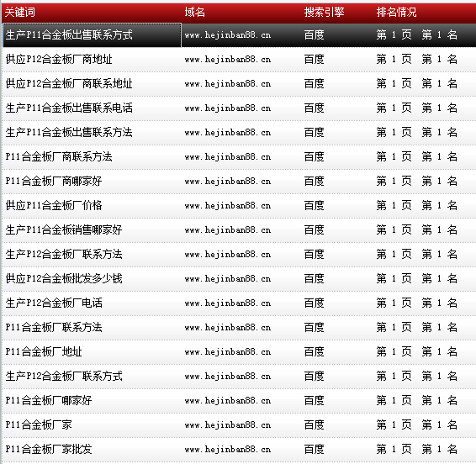Sort by the 域名 column header
476x464 pixels.
click(x=195, y=13)
